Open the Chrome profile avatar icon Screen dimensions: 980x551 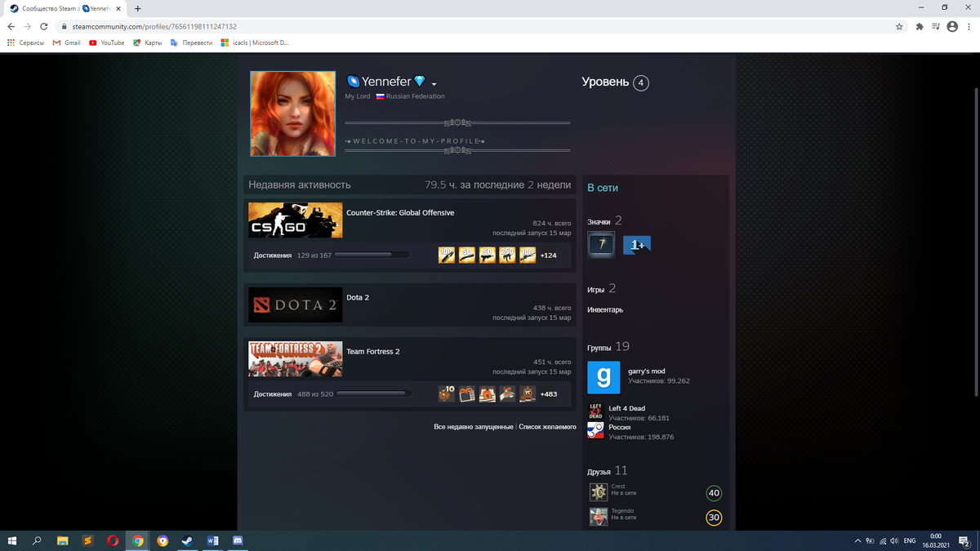click(952, 26)
